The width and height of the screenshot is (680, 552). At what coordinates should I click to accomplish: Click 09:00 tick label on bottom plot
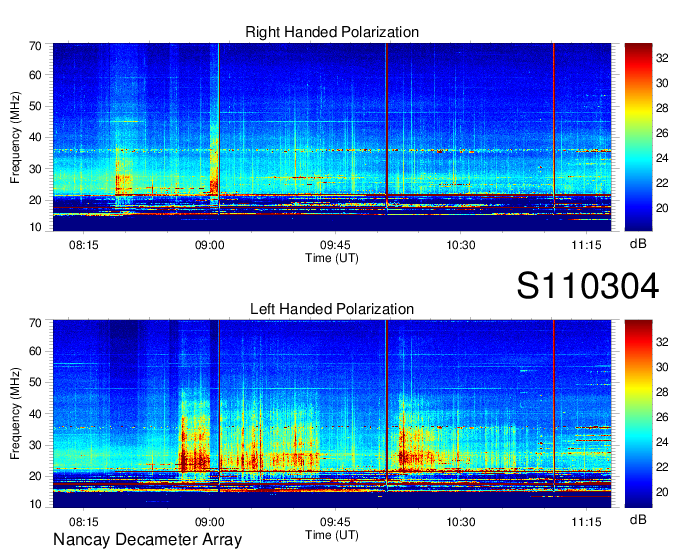209,522
